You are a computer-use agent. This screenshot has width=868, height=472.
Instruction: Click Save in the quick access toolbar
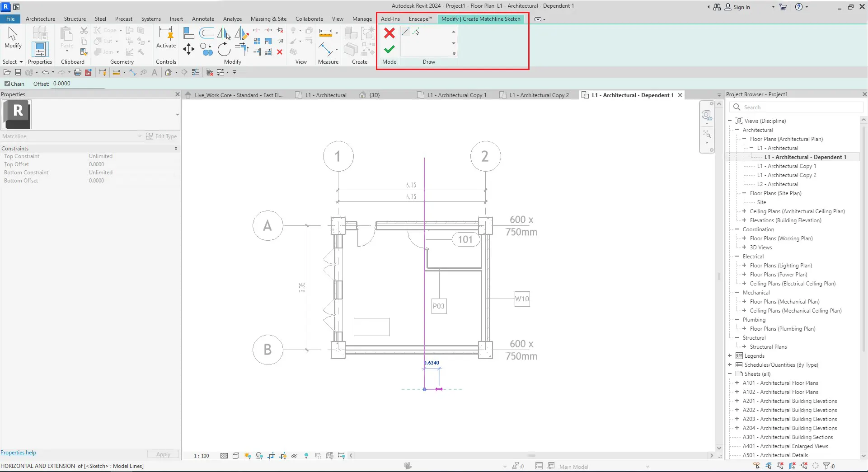click(x=18, y=72)
